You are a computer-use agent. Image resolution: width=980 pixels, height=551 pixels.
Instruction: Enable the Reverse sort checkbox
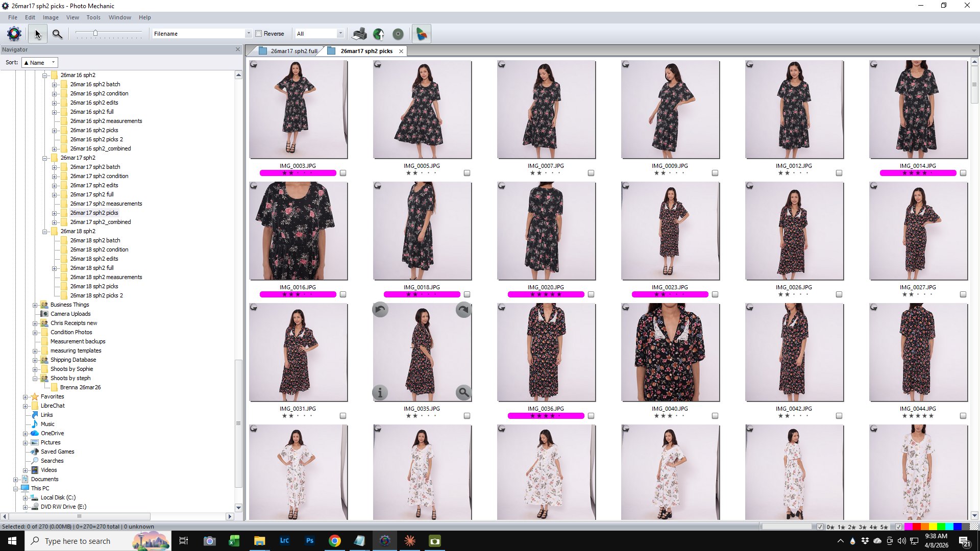[x=259, y=34]
